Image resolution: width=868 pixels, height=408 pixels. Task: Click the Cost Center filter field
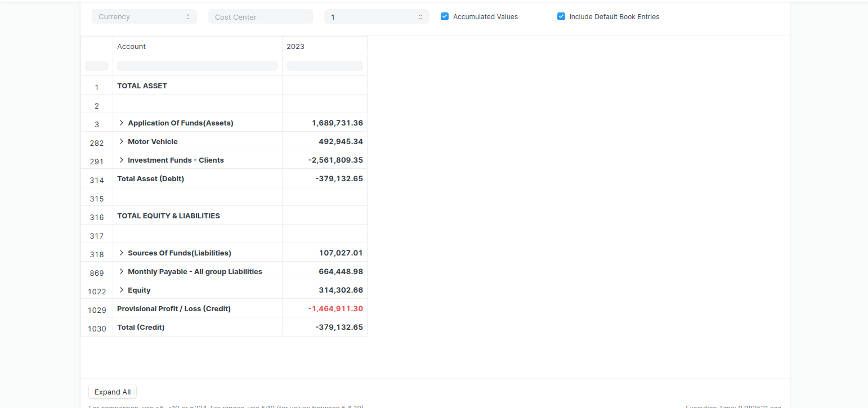[260, 16]
